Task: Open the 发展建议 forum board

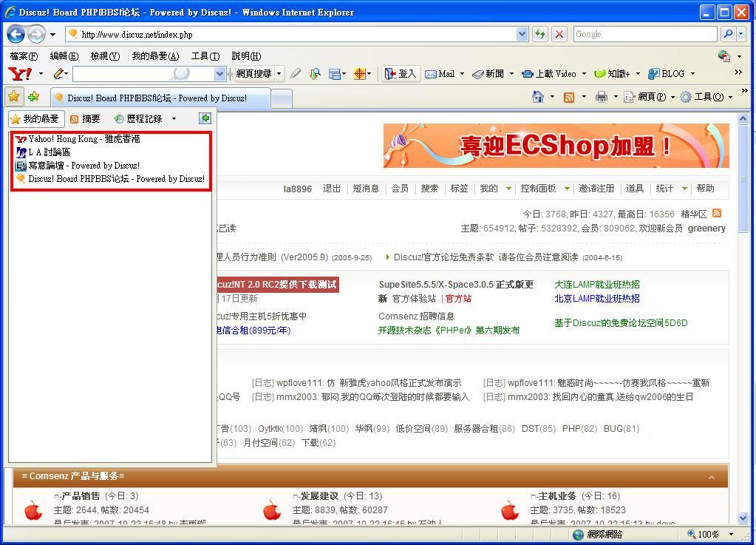Action: click(x=319, y=495)
